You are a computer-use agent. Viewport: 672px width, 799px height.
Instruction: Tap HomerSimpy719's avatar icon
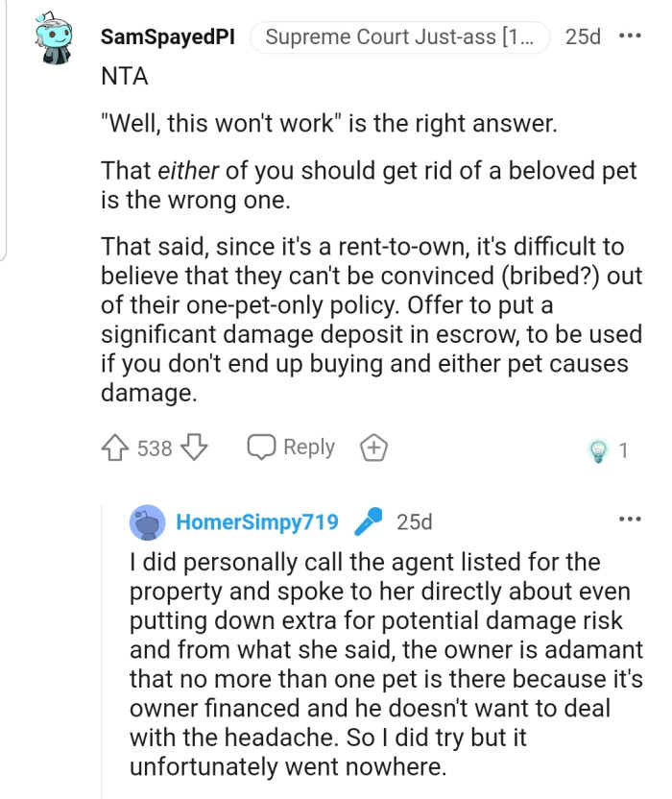[147, 521]
